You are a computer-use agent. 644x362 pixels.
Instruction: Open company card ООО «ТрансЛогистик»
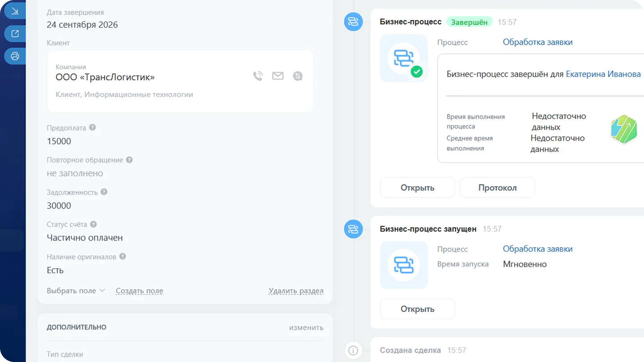tap(105, 77)
